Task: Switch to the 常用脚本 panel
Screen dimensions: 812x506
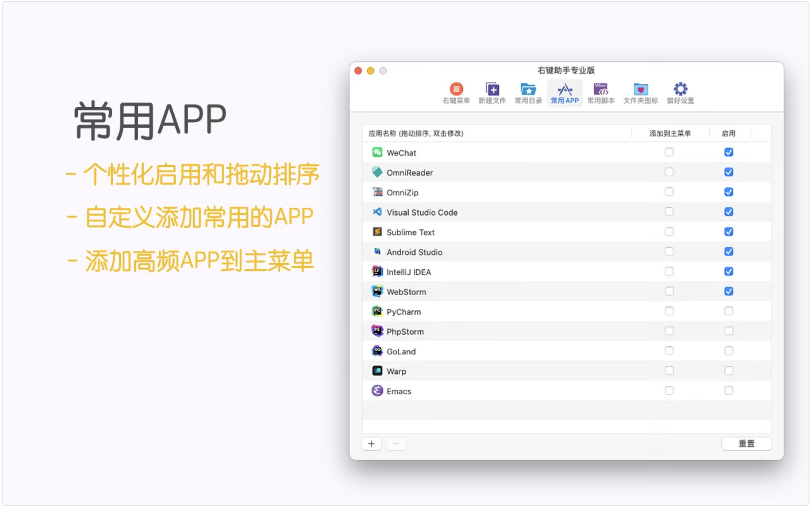Action: coord(600,93)
